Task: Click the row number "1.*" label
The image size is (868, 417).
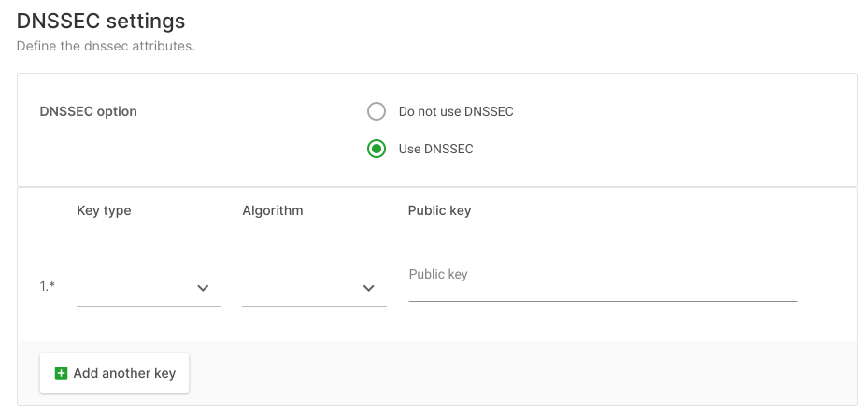Action: [48, 286]
